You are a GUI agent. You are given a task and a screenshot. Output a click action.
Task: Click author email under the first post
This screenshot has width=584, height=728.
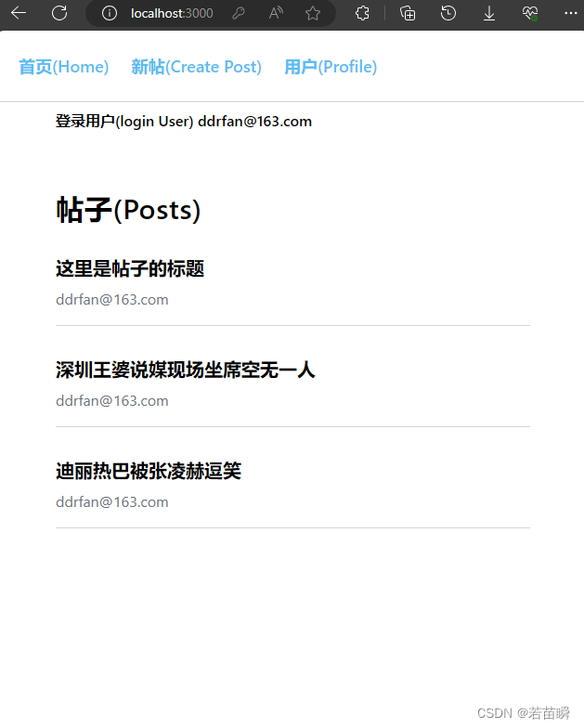[x=111, y=300]
